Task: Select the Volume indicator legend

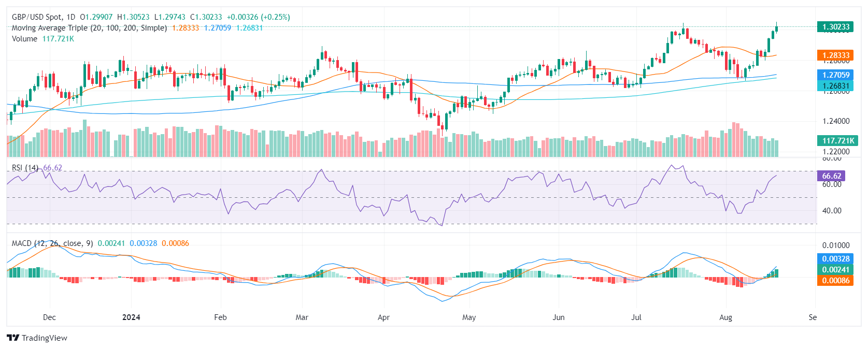Action: pos(24,39)
